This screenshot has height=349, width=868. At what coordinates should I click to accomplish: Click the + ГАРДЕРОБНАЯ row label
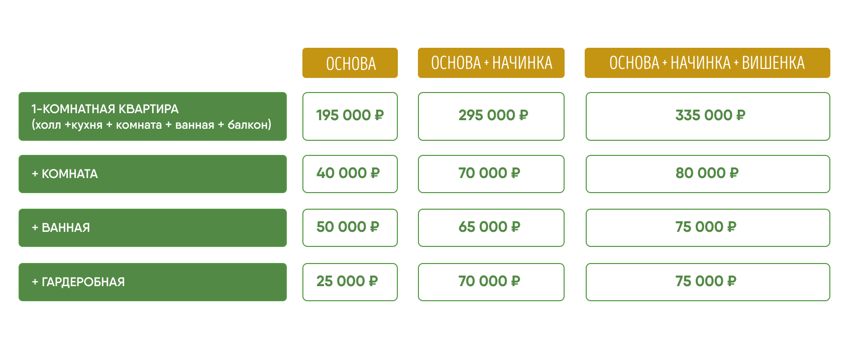(153, 282)
